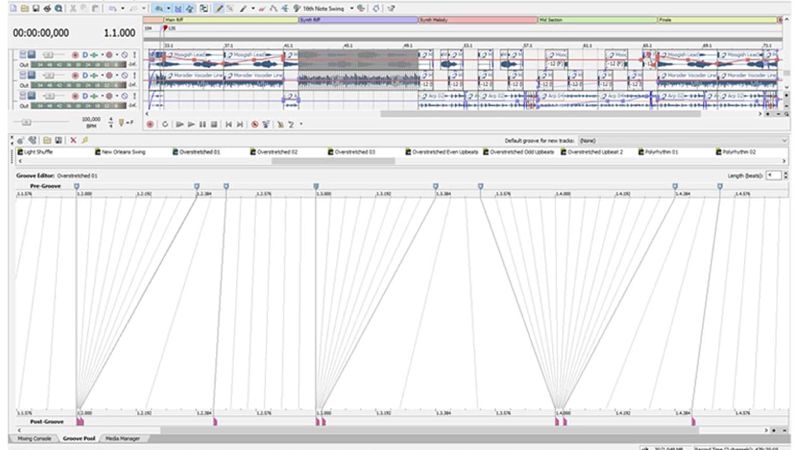Open the 16th Note Swing groove dropdown
The image size is (800, 450).
352,9
